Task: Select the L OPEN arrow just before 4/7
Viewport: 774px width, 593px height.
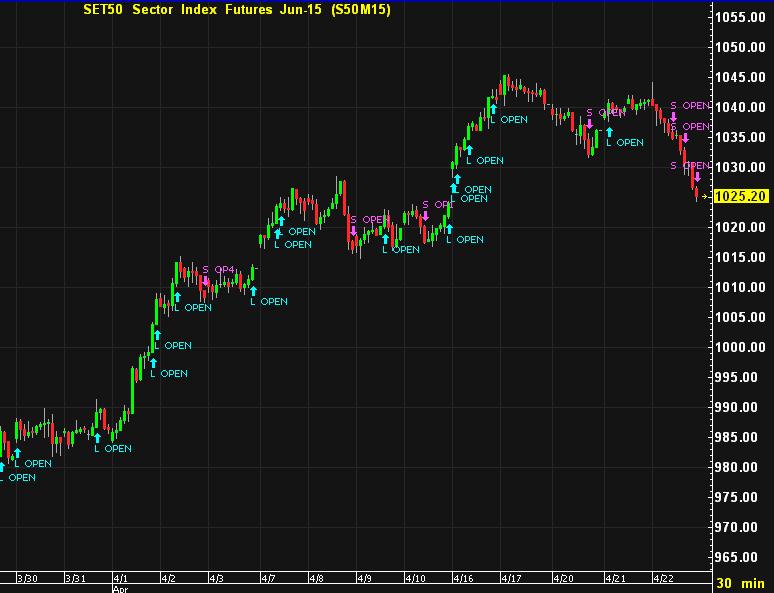Action: click(251, 289)
